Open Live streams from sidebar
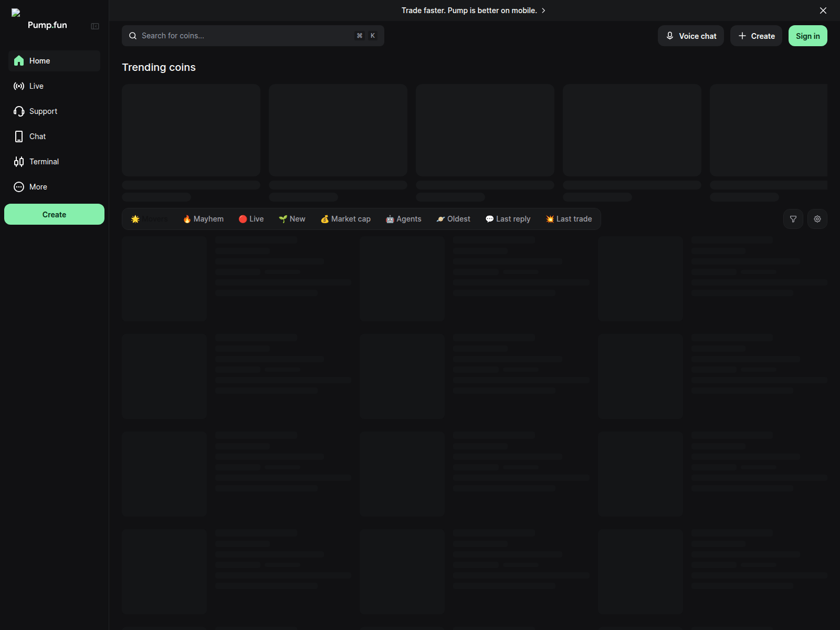The image size is (840, 630). [36, 86]
